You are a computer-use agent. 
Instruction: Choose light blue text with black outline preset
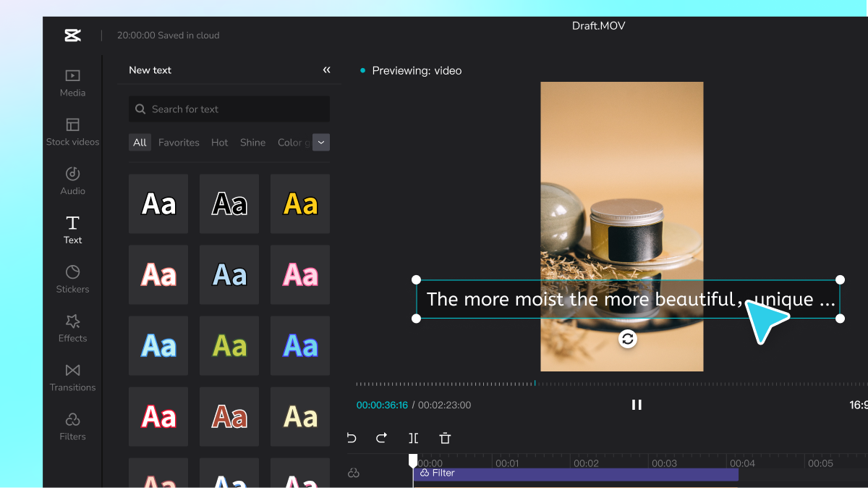coord(229,275)
